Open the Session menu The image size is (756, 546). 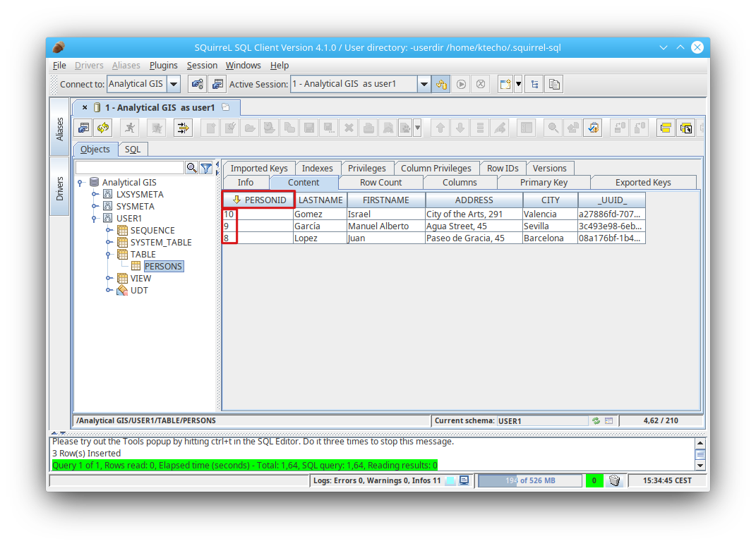point(202,65)
